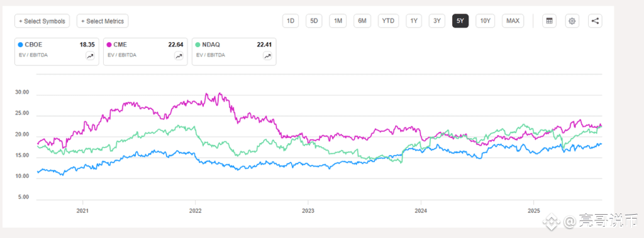Switch range to YTD
The width and height of the screenshot is (644, 238).
pyautogui.click(x=389, y=21)
